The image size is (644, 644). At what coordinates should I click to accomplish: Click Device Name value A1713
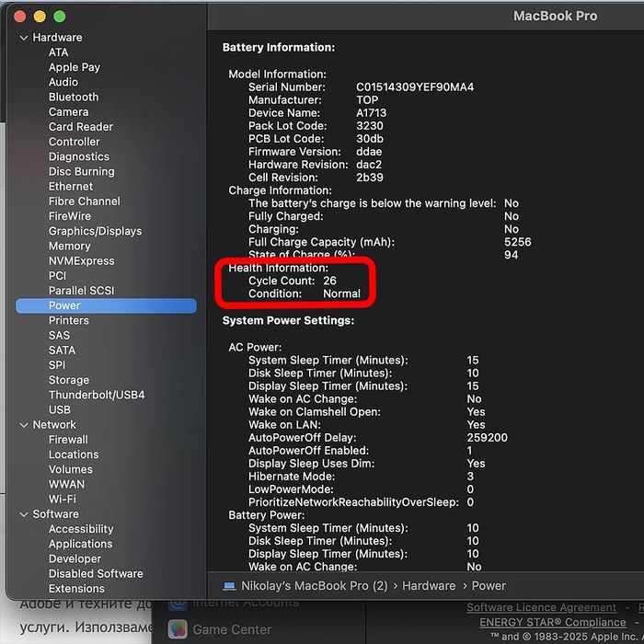tap(372, 113)
